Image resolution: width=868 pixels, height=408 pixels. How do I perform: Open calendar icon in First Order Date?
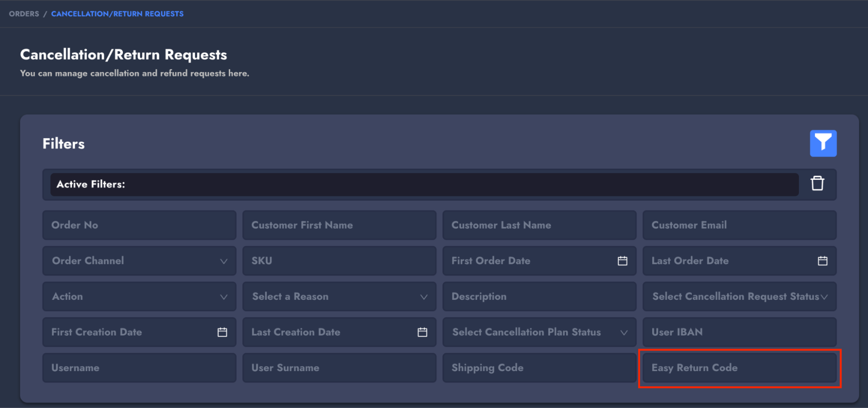click(622, 261)
